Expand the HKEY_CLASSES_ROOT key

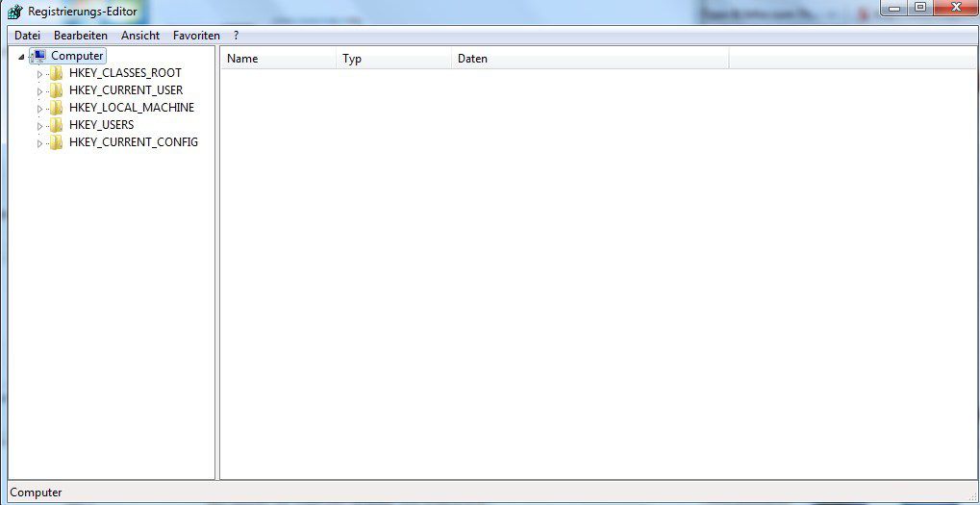pos(39,74)
